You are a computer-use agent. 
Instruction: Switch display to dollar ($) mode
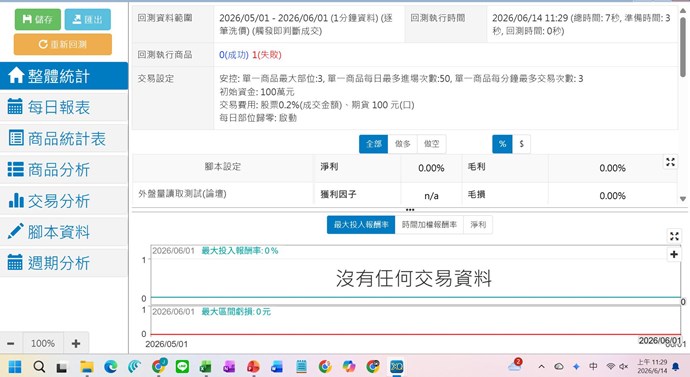click(x=521, y=144)
